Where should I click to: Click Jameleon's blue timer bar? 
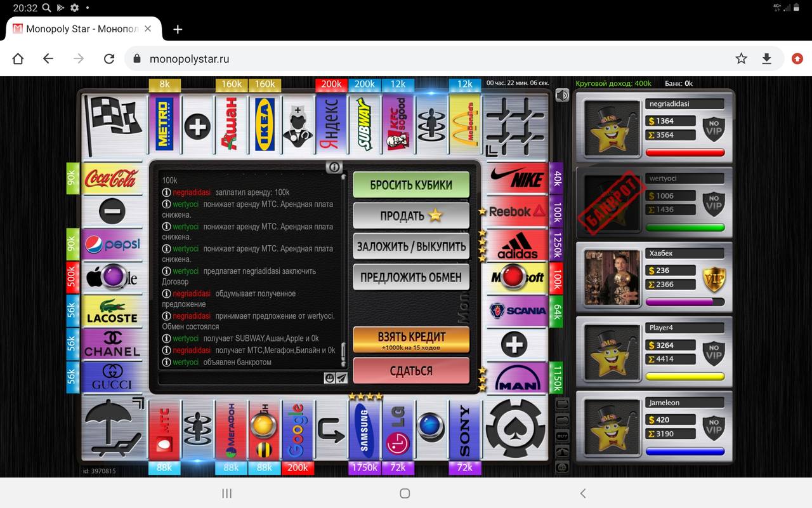[685, 451]
